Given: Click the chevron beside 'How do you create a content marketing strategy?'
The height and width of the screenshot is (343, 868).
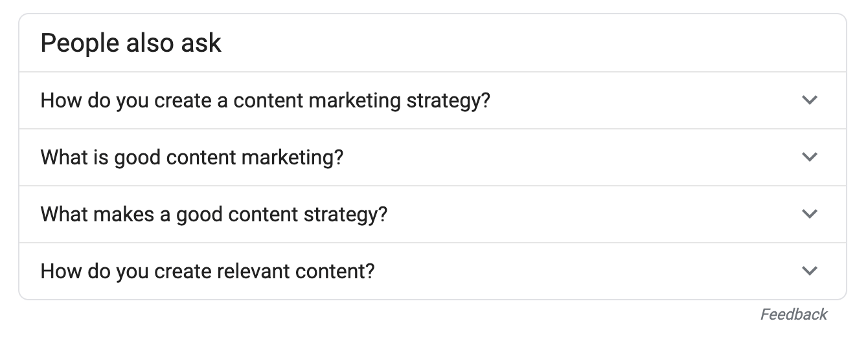Looking at the screenshot, I should coord(810,100).
